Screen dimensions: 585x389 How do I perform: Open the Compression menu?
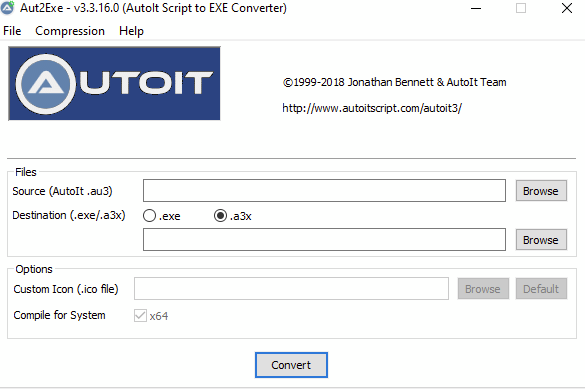[70, 31]
